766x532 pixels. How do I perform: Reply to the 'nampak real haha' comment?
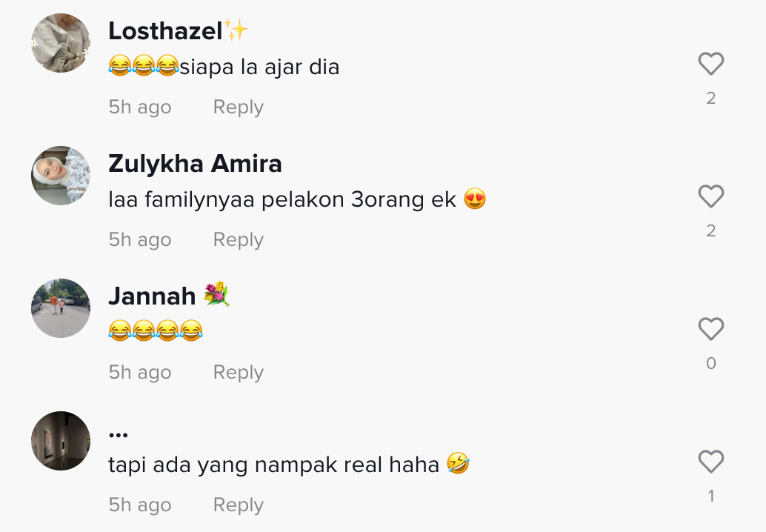(239, 505)
